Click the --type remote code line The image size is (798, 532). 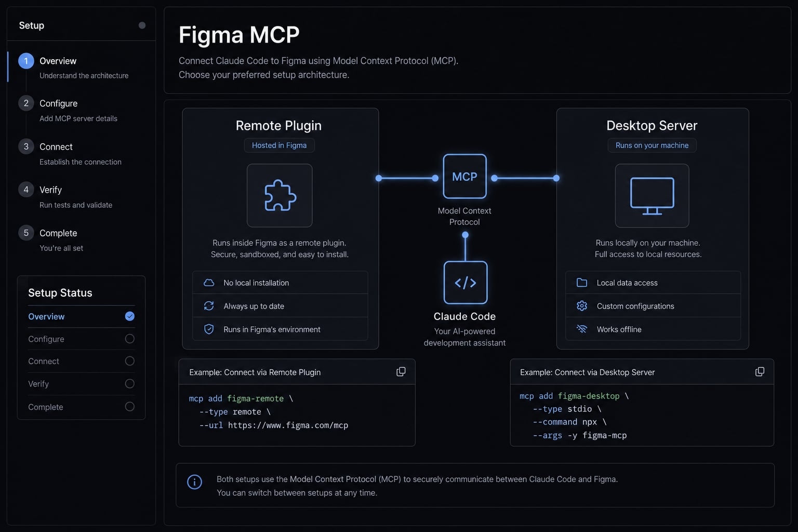point(235,411)
